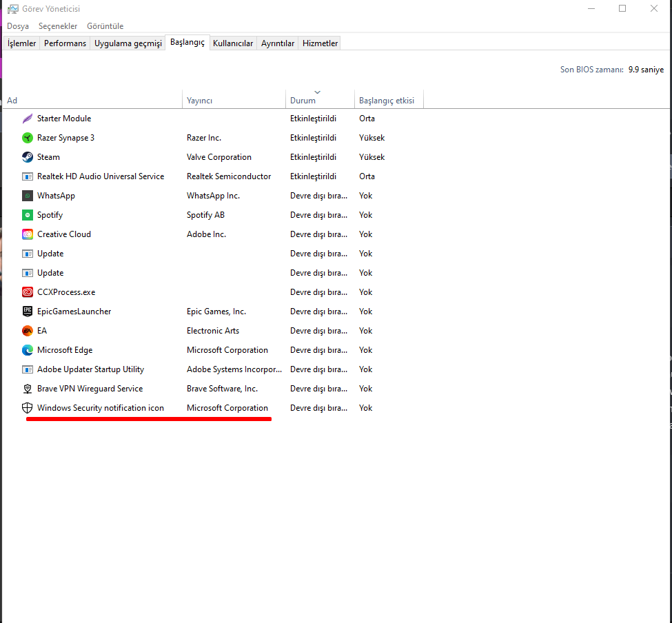This screenshot has height=623, width=672.
Task: Open the Dosya menu
Action: [18, 26]
